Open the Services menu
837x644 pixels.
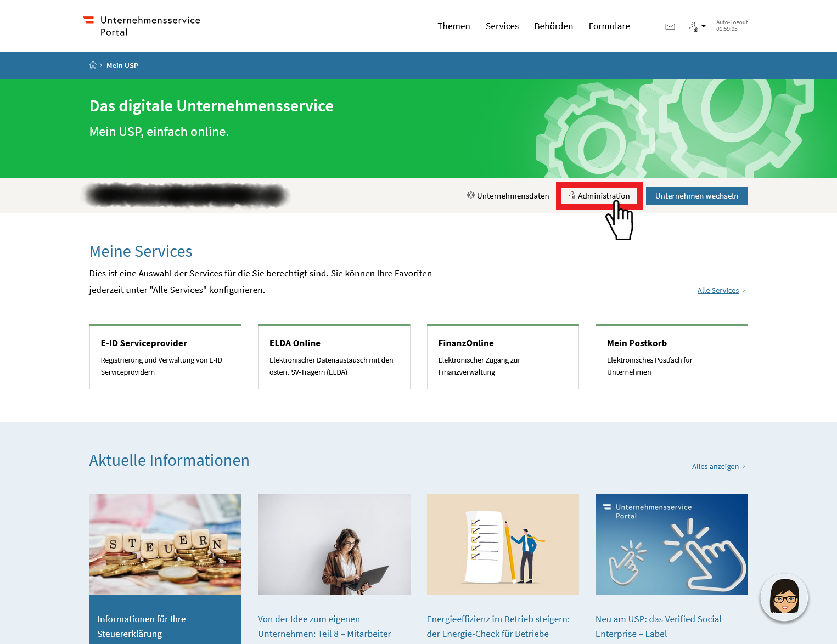(502, 26)
